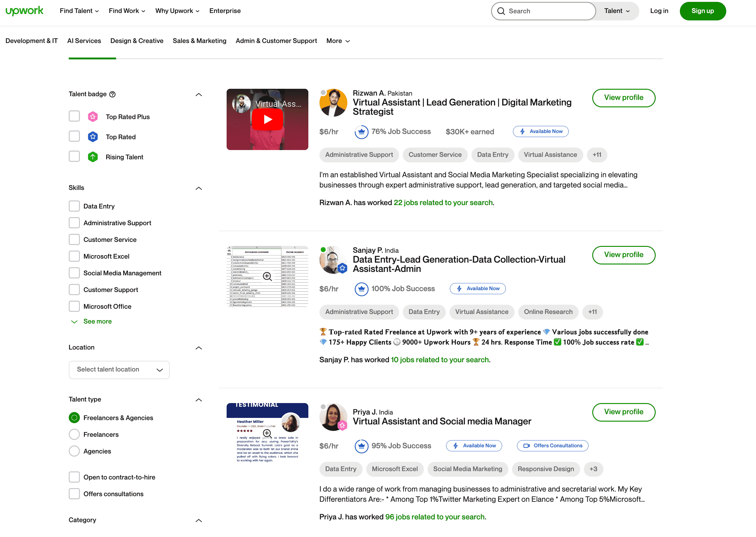
Task: Check the Top Rated Plus checkbox
Action: click(74, 116)
